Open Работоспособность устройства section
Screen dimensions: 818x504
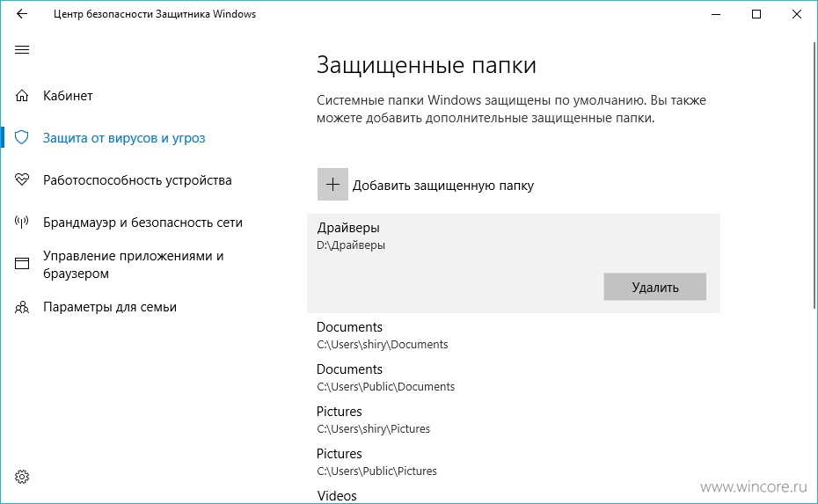[x=137, y=180]
